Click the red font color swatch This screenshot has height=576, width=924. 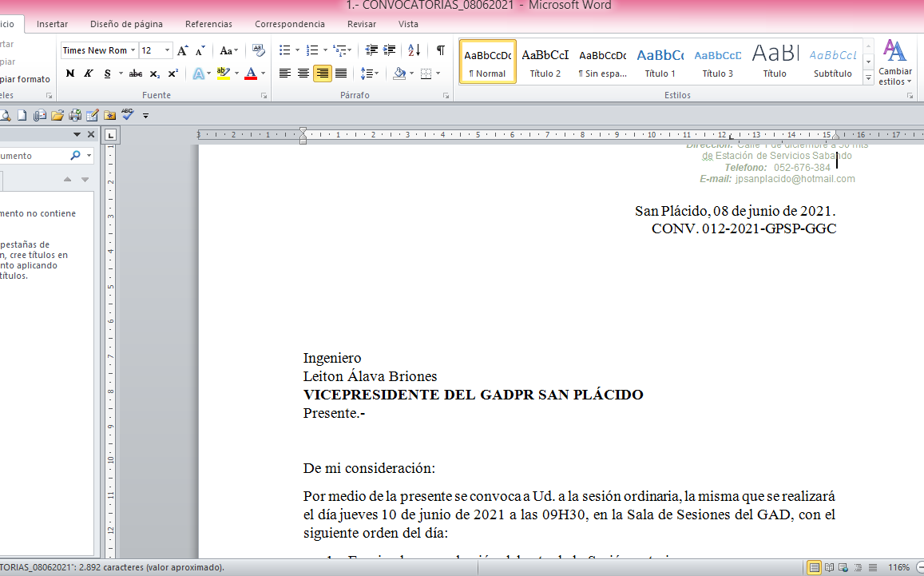point(250,73)
